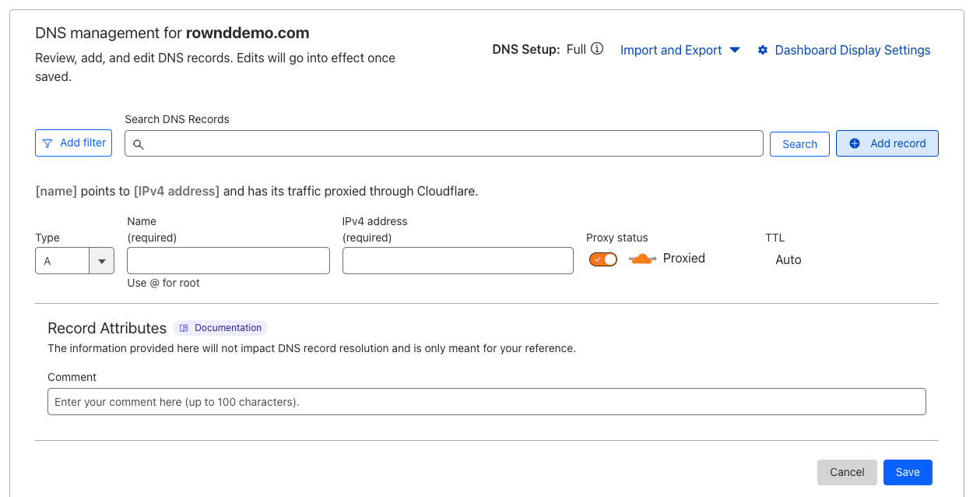Image resolution: width=980 pixels, height=497 pixels.
Task: Click the book icon in Documentation badge
Action: (184, 328)
